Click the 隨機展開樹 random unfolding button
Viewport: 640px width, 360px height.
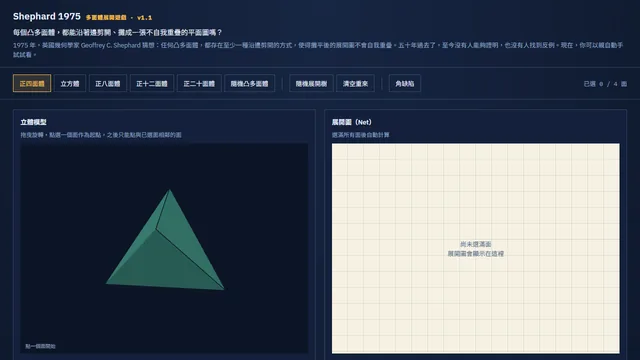311,83
